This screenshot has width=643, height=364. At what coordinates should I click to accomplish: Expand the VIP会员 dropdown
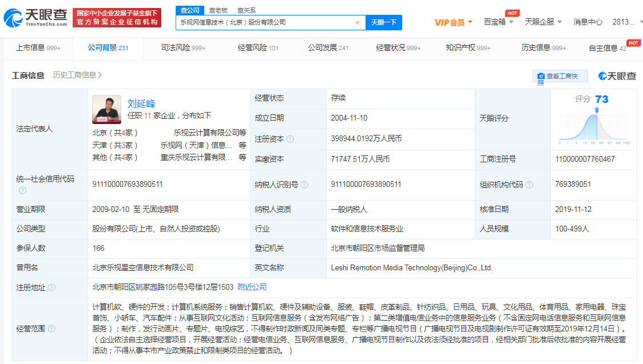click(x=470, y=22)
